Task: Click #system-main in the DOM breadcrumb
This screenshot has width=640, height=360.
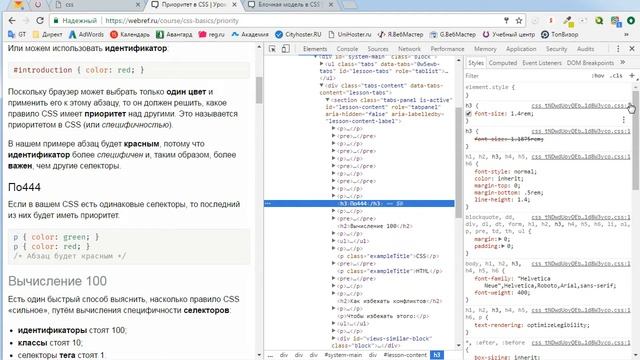Action: [343, 355]
